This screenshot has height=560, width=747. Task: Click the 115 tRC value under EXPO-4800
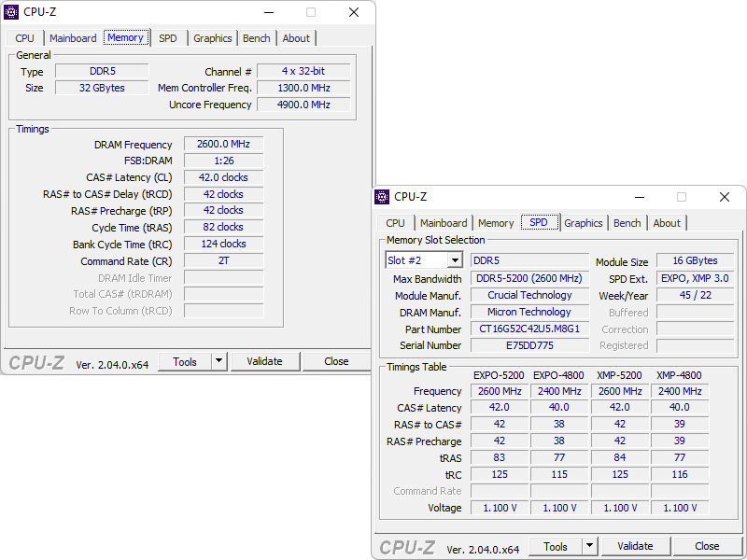point(559,474)
